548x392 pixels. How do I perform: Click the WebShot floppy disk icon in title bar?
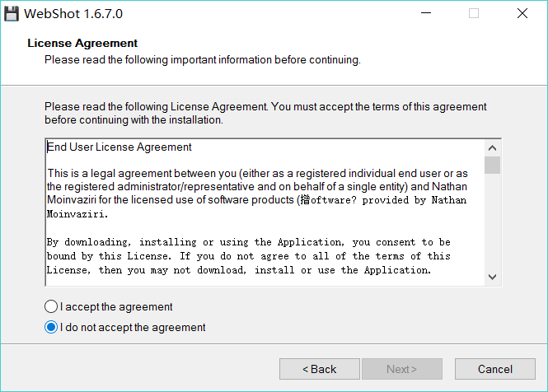point(12,14)
